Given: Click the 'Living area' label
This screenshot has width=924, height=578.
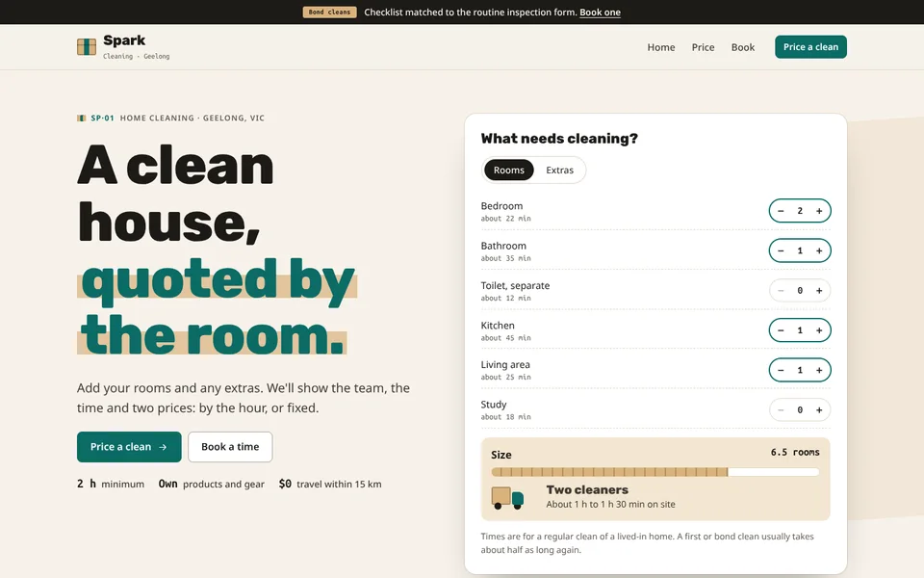Looking at the screenshot, I should 505,364.
